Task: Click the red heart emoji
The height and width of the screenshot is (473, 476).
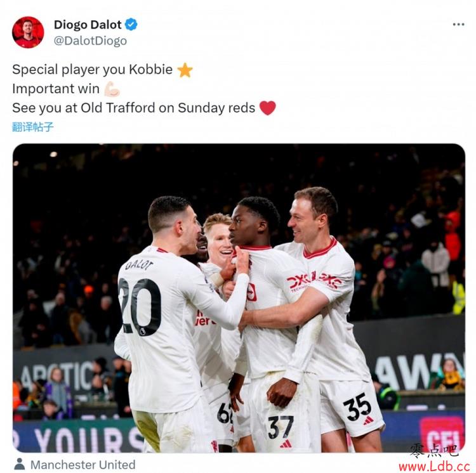Action: coord(268,108)
